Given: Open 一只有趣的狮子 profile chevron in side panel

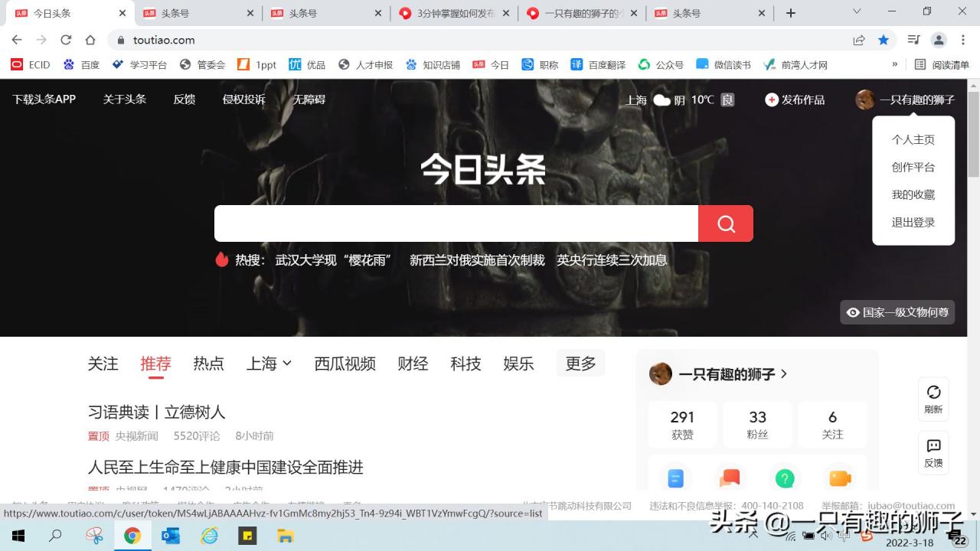Looking at the screenshot, I should coord(783,374).
